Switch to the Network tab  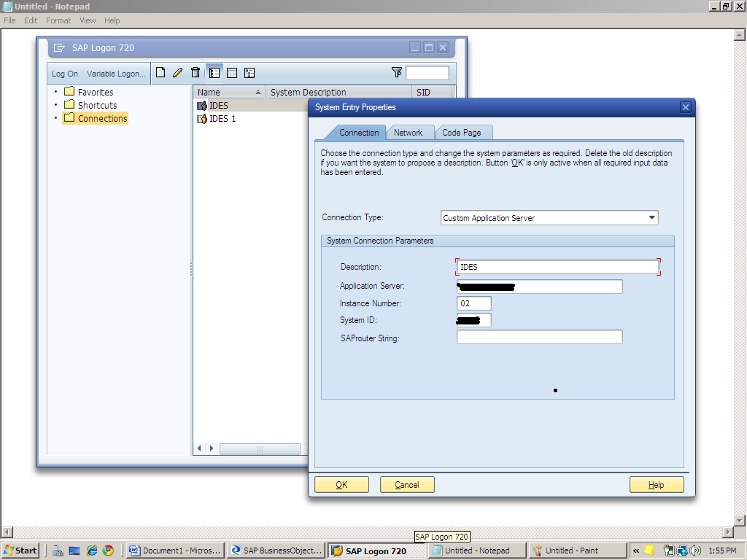pos(409,133)
